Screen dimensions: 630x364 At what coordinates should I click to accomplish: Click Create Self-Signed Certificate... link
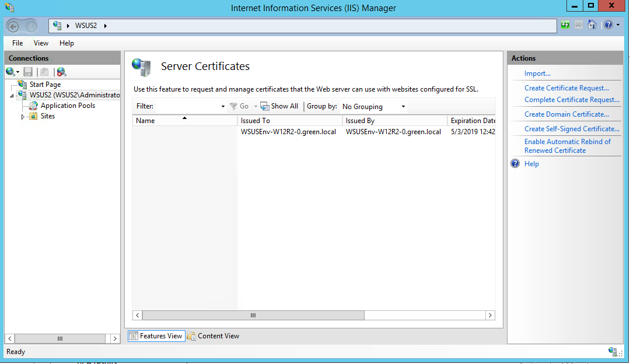tap(572, 128)
